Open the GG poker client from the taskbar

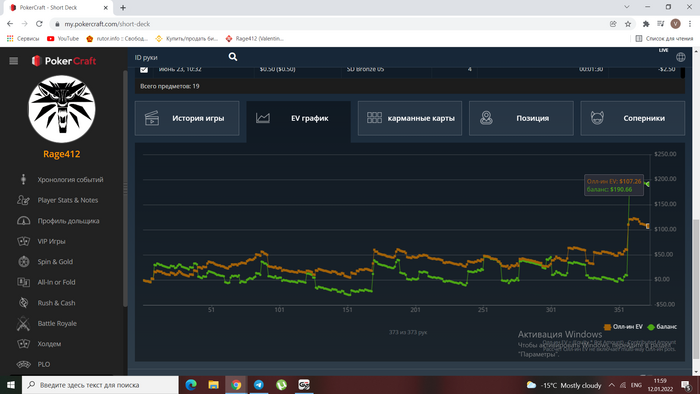304,385
